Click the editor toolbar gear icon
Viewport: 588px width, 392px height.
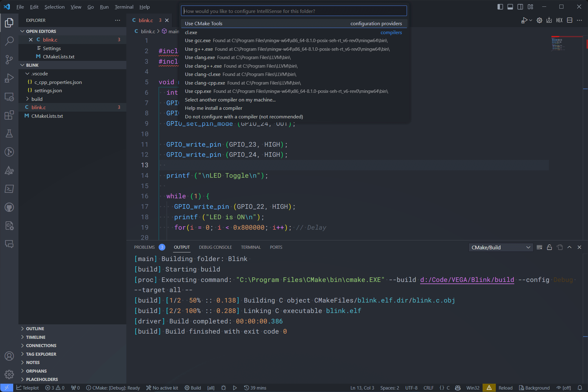click(x=539, y=20)
